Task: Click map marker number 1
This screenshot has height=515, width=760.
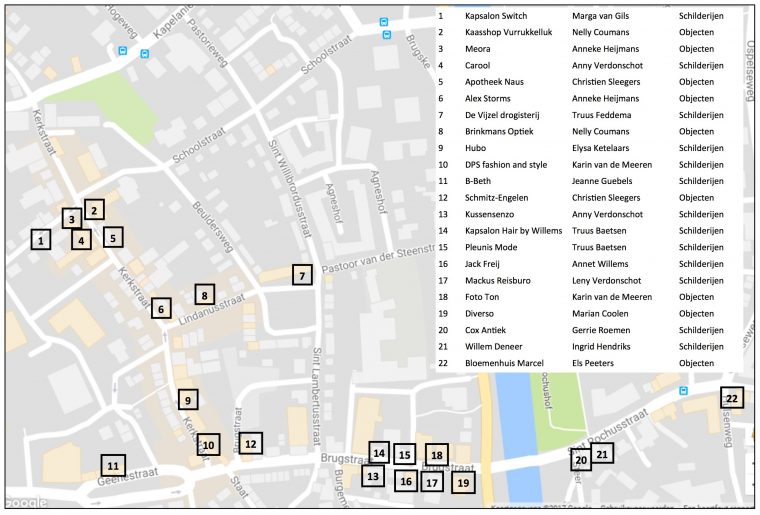Action: (x=40, y=240)
